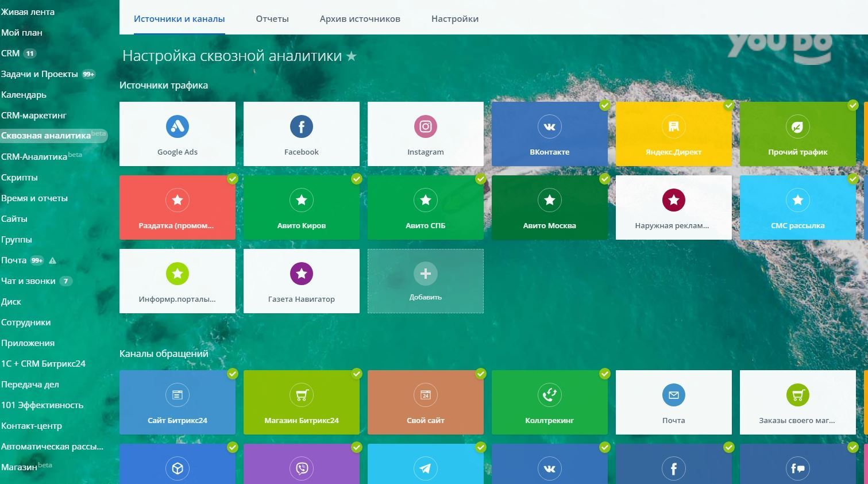Open Сотрудники from the left menu
Image resolution: width=868 pixels, height=484 pixels.
tap(26, 322)
